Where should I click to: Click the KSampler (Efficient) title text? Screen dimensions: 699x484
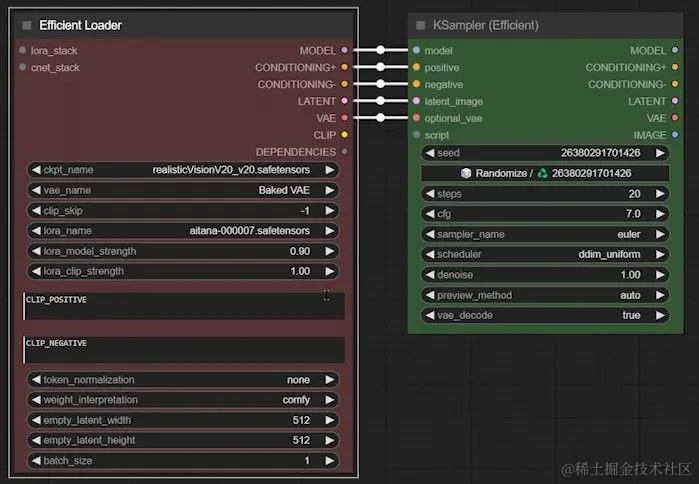pos(485,25)
